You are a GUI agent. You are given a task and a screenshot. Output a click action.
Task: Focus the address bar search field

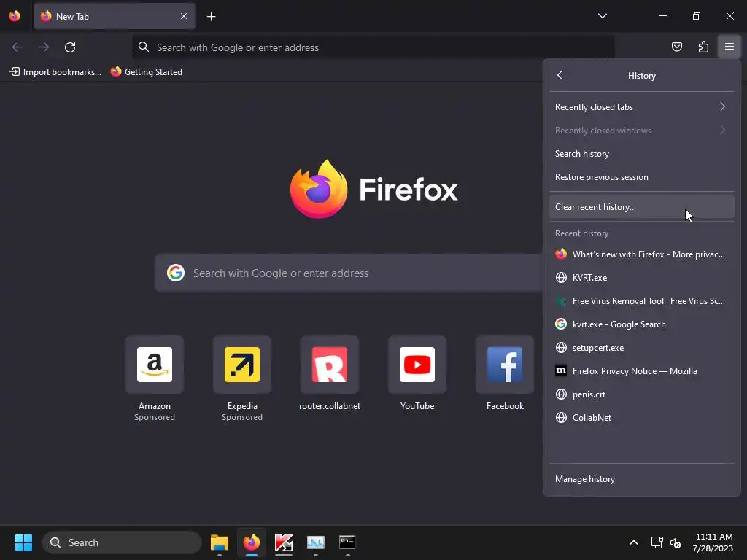pos(373,47)
